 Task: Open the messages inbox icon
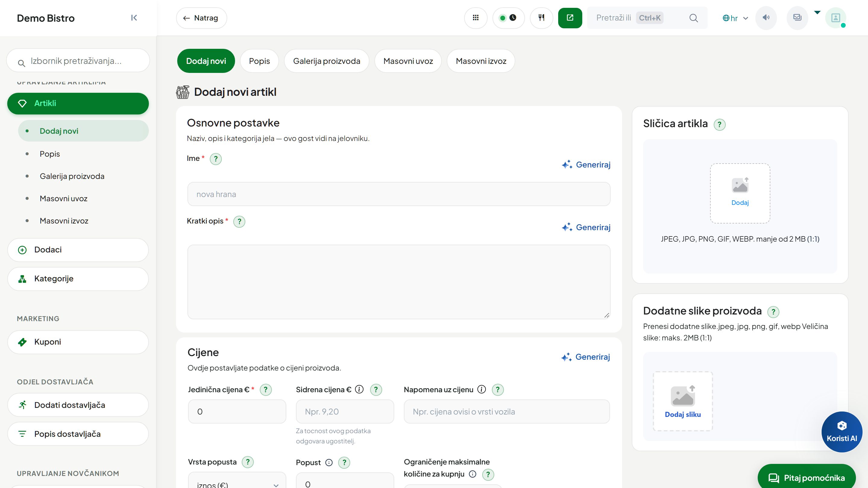point(797,18)
